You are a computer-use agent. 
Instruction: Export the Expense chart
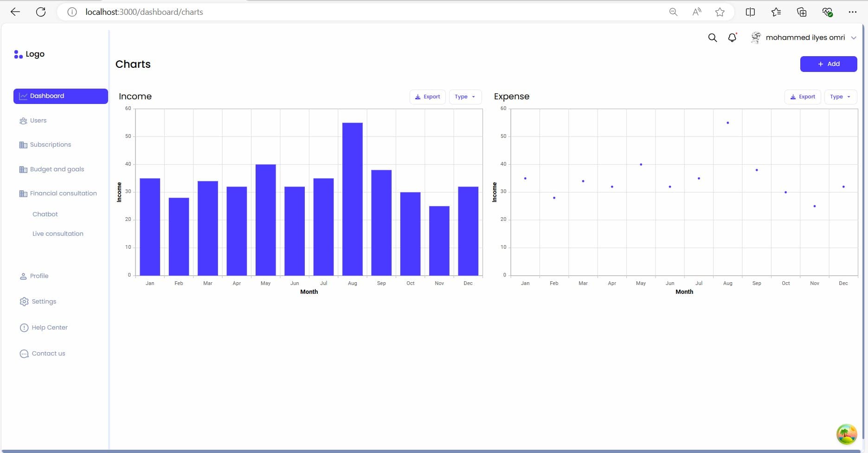coord(803,97)
